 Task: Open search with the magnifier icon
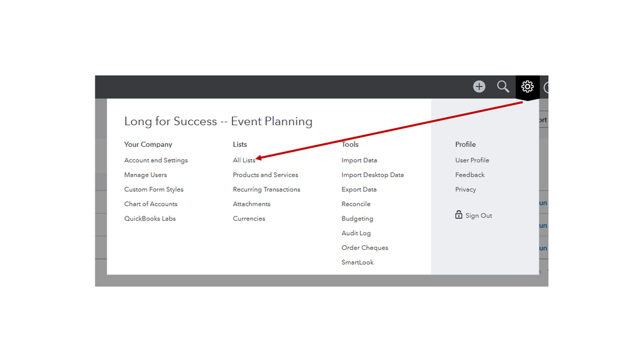point(503,86)
